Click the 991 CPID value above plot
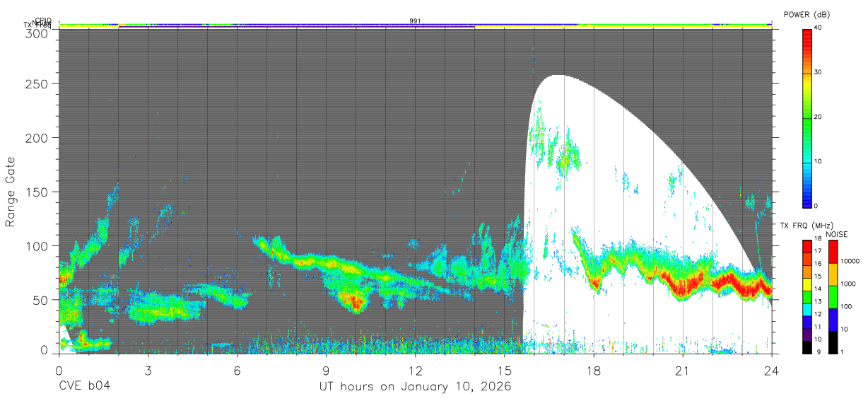This screenshot has width=868, height=401. click(415, 21)
